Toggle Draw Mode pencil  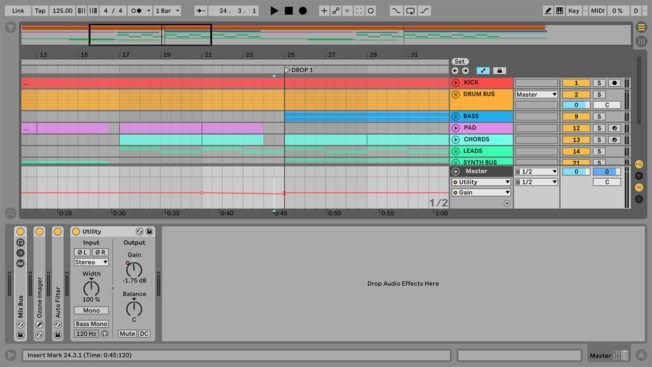tap(548, 11)
